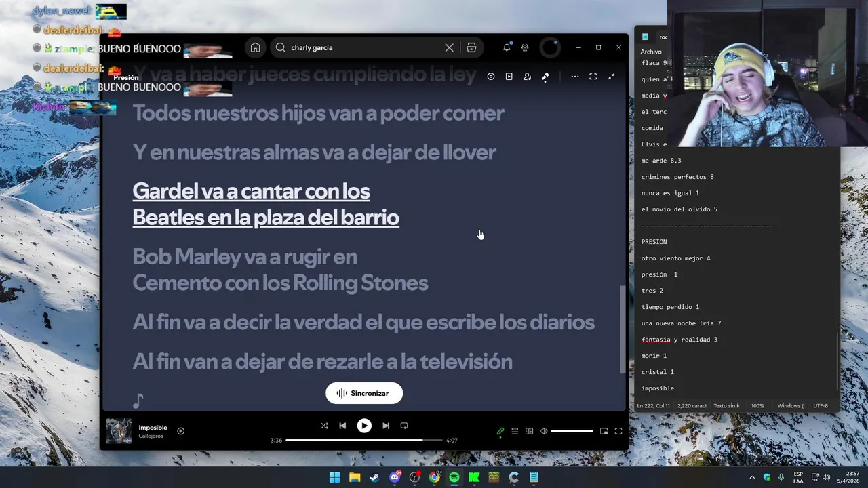The image size is (868, 488).
Task: Open the mini player
Action: 604,431
